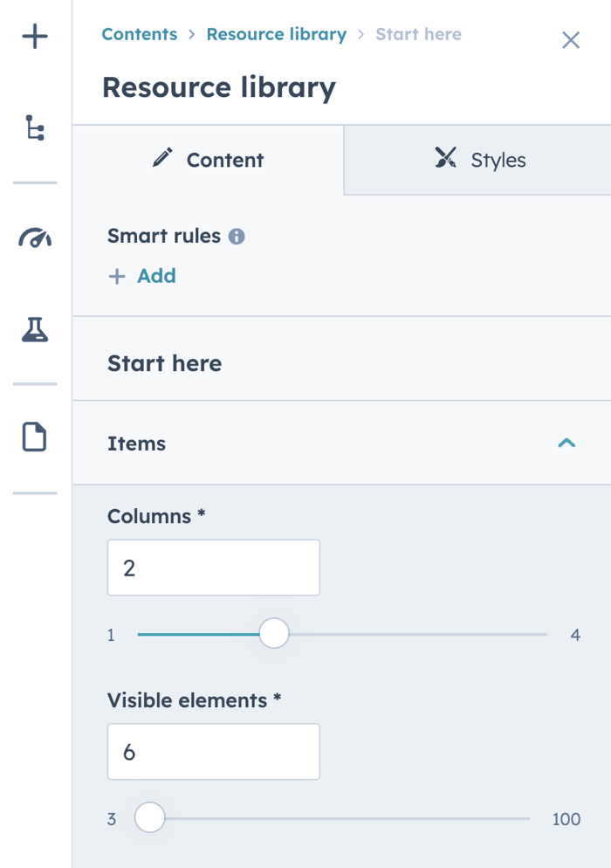Close the Resource library panel
Viewport: 611px width, 868px height.
click(x=571, y=40)
